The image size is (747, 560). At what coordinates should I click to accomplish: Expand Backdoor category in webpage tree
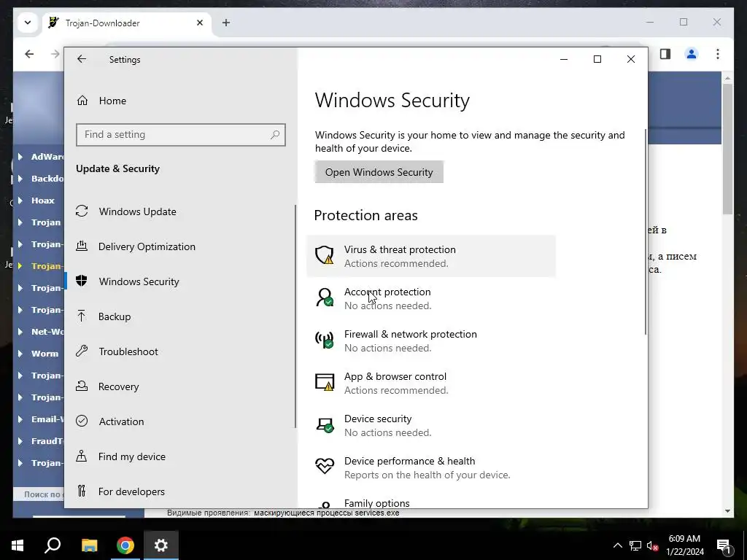coord(20,179)
